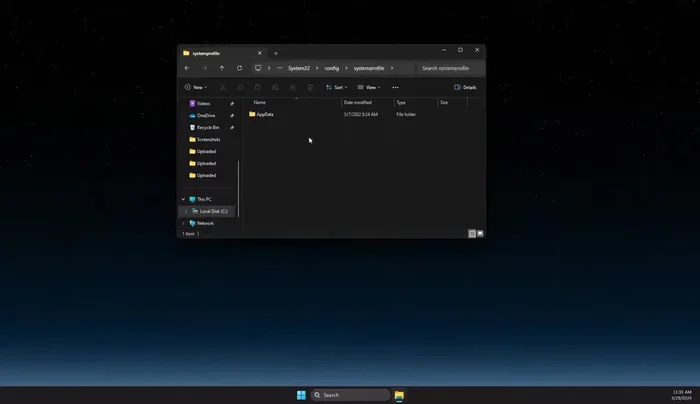
Task: Click the Delete trash icon in toolbar
Action: coord(310,87)
